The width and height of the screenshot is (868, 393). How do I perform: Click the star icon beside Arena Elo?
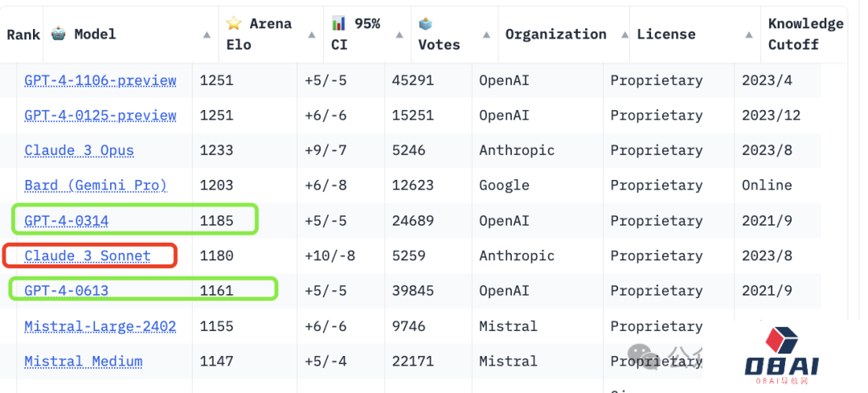pos(234,23)
